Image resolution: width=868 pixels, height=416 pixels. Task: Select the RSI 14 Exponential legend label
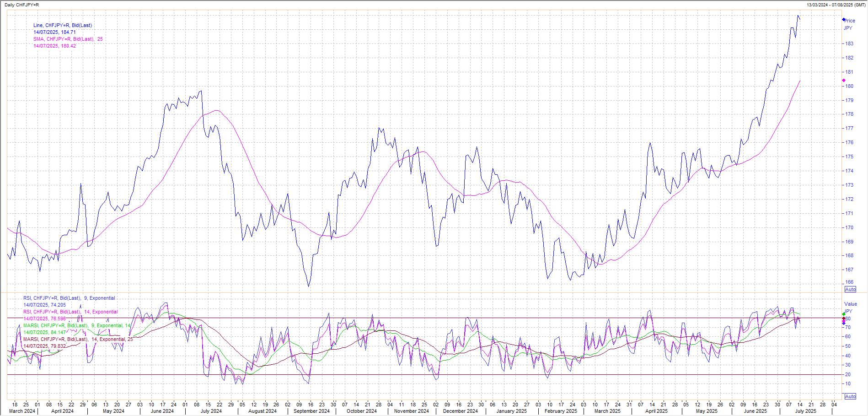coord(70,312)
